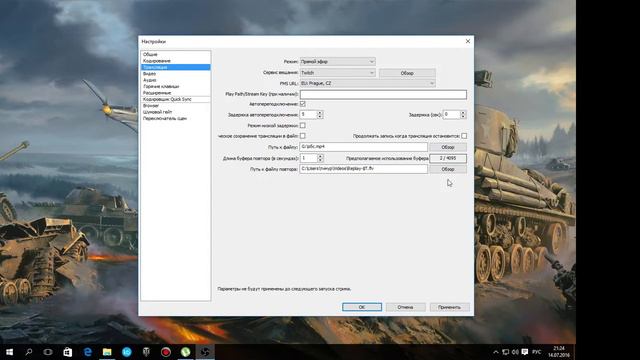Decrease Задержка (сек) value
This screenshot has height=360, width=640.
click(463, 117)
